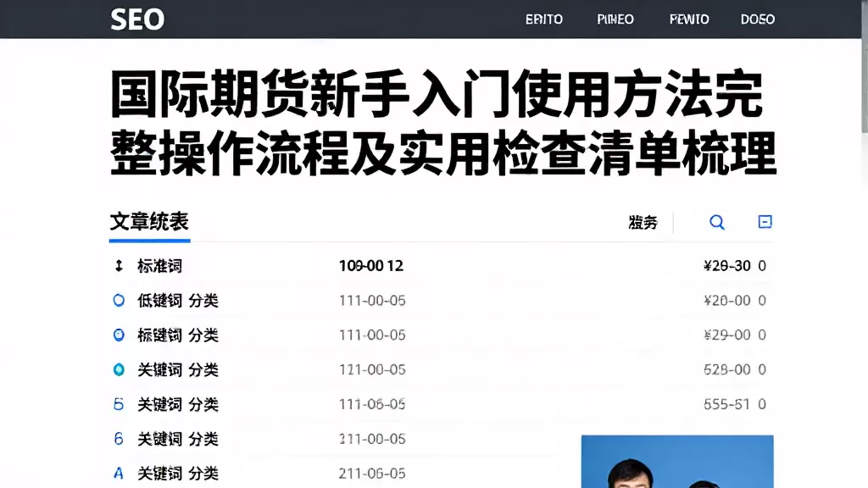868x488 pixels.
Task: Click the price ¥29-00 0
Action: 735,335
